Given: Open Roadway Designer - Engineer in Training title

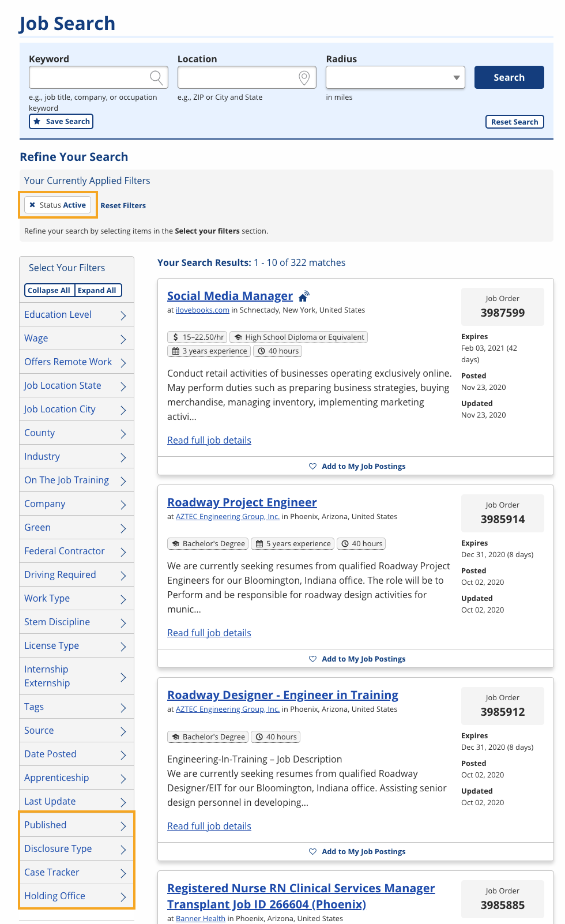Looking at the screenshot, I should [x=282, y=695].
